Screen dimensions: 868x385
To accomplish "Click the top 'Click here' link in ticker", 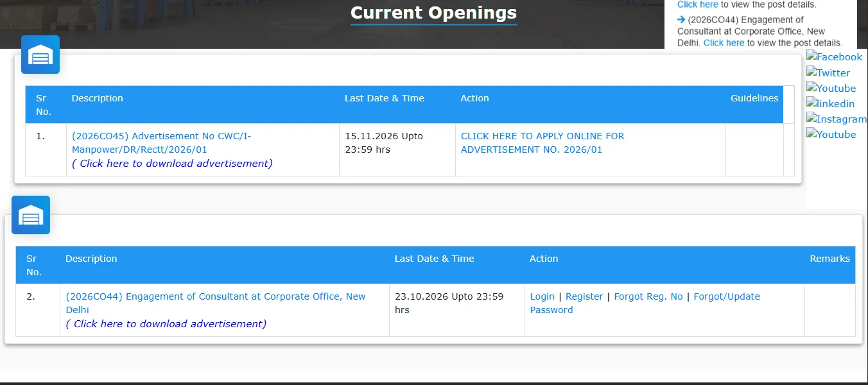I will click(x=697, y=4).
